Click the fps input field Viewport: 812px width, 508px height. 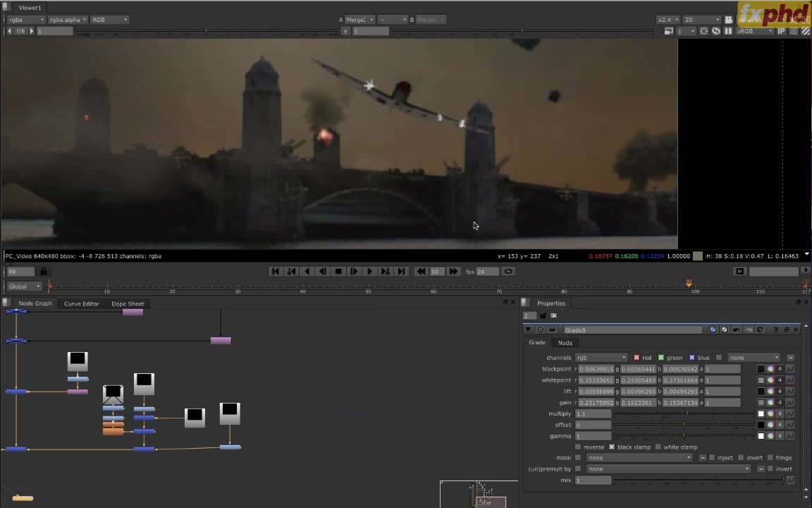click(488, 272)
